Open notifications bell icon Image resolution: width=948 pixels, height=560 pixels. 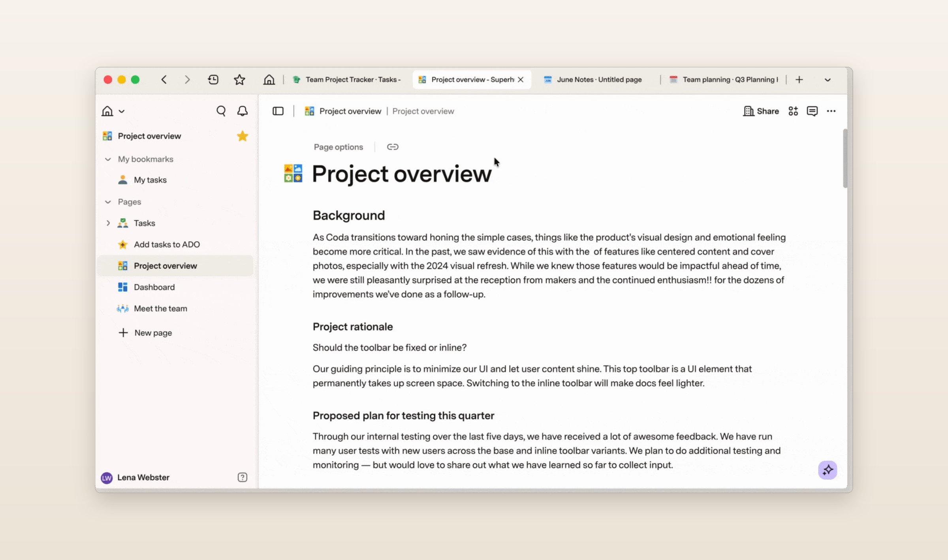click(x=243, y=111)
